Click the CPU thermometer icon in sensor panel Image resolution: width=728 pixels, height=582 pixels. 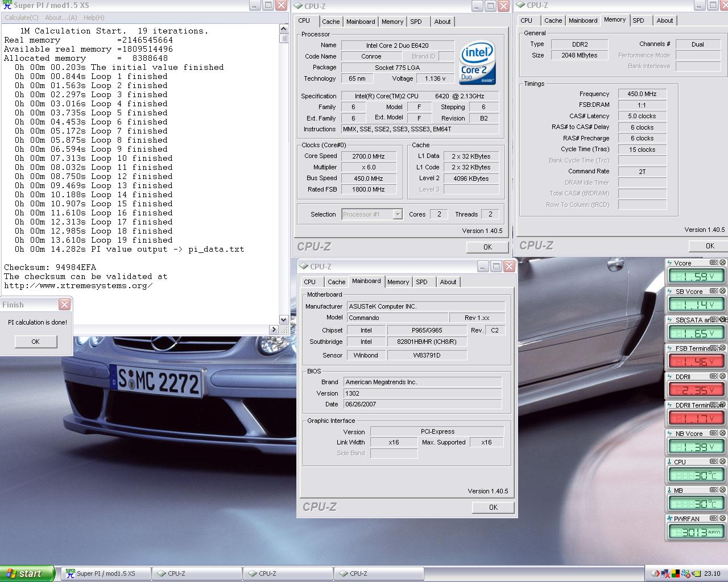[669, 462]
